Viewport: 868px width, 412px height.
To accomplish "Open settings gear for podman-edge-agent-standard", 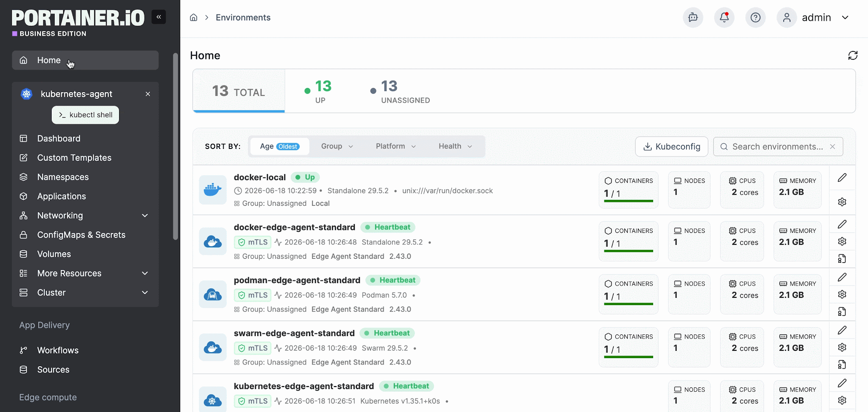I will point(842,294).
